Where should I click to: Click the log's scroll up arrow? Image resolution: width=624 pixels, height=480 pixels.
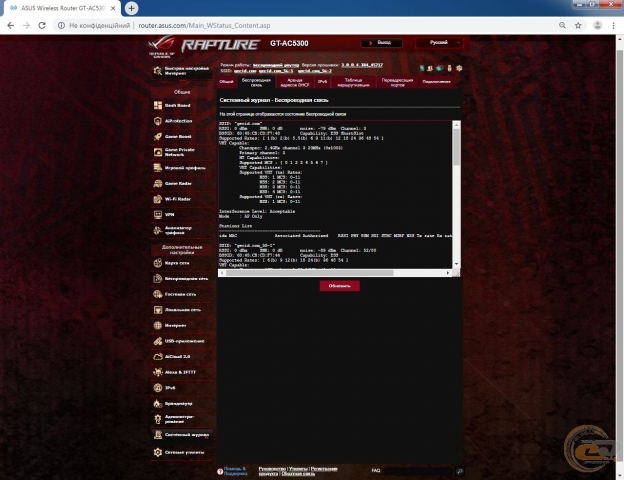click(x=456, y=125)
